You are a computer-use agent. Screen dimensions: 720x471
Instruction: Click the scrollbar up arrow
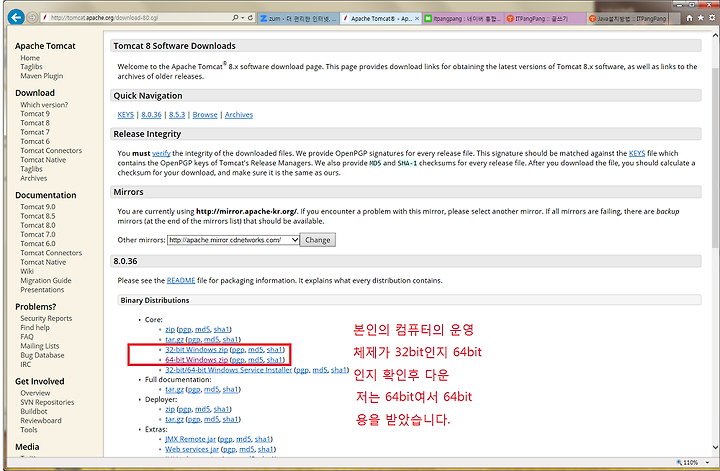(715, 35)
